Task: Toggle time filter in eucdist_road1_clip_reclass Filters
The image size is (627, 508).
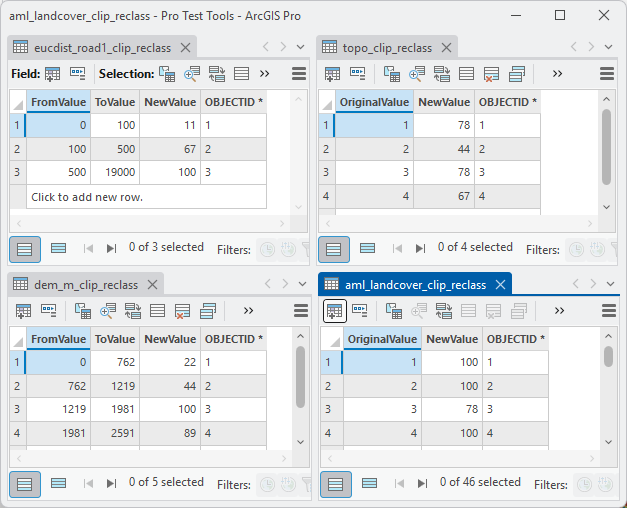Action: click(x=268, y=250)
